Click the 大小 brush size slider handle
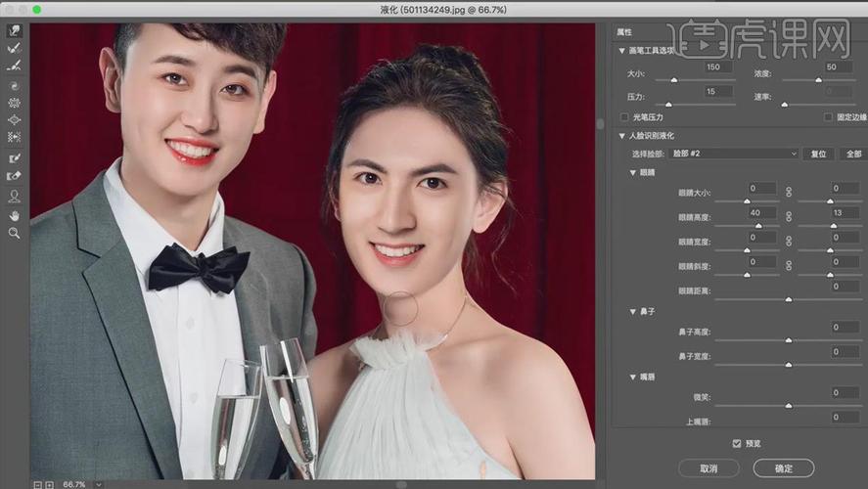The width and height of the screenshot is (868, 489). pos(674,80)
